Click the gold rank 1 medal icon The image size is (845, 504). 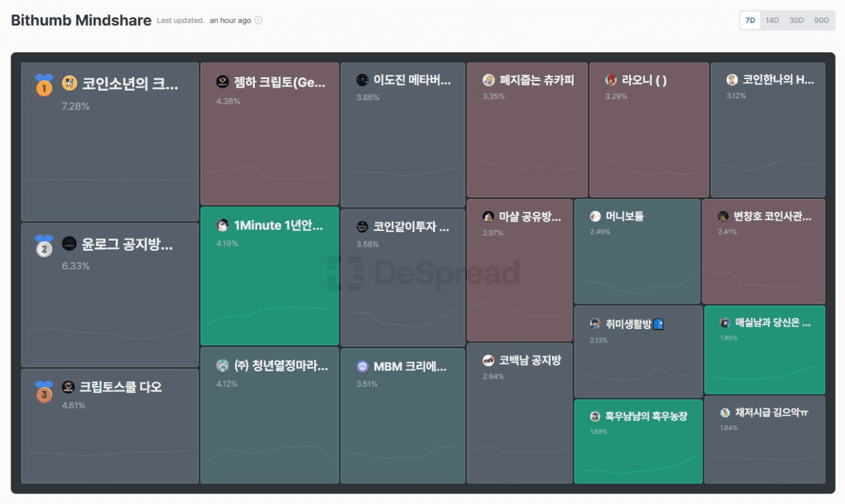(x=44, y=85)
